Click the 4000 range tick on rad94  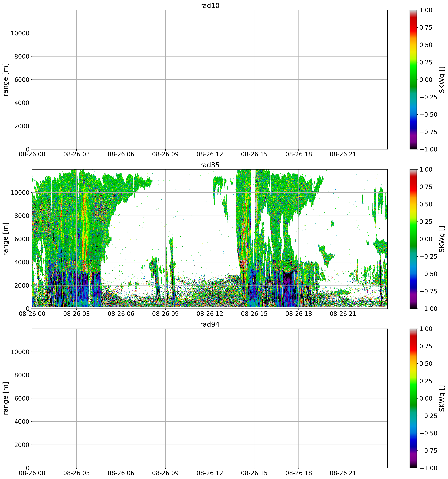tap(22, 422)
